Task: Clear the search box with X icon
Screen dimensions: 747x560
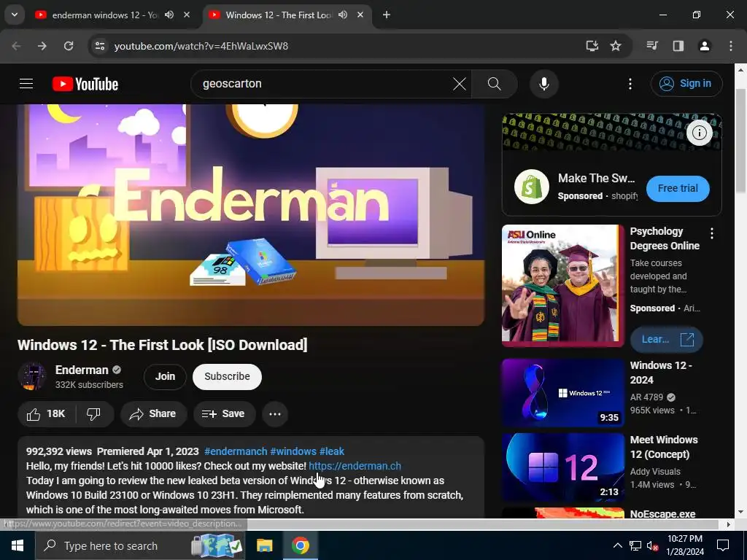Action: (460, 84)
